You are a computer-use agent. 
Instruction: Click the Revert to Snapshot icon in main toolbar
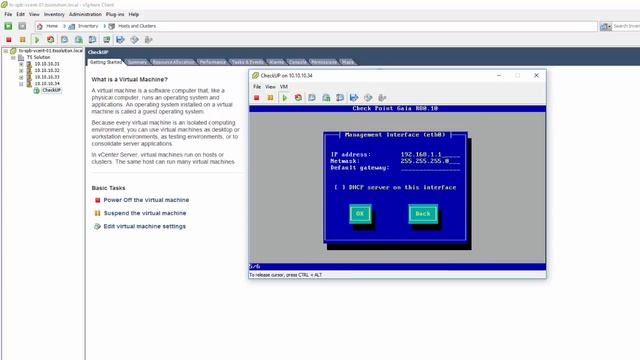[78, 40]
